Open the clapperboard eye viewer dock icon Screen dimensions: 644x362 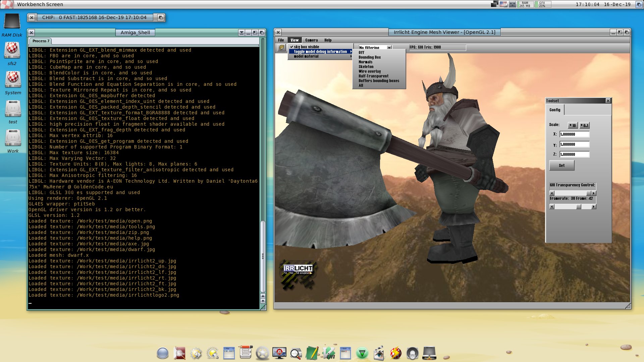(379, 353)
